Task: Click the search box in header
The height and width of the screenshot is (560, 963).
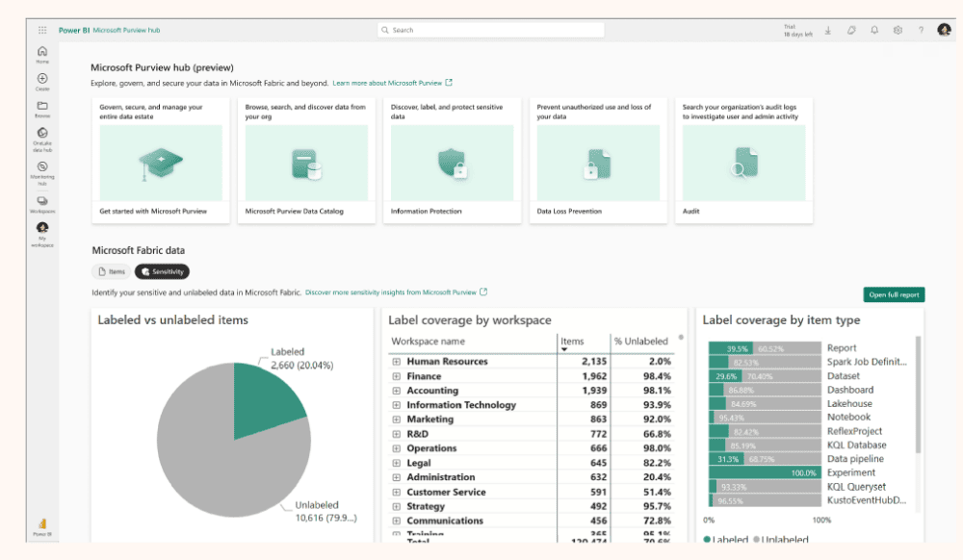Action: 491,30
